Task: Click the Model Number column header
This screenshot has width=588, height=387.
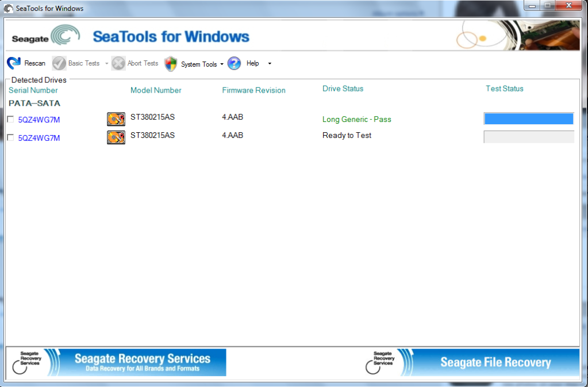Action: point(156,90)
